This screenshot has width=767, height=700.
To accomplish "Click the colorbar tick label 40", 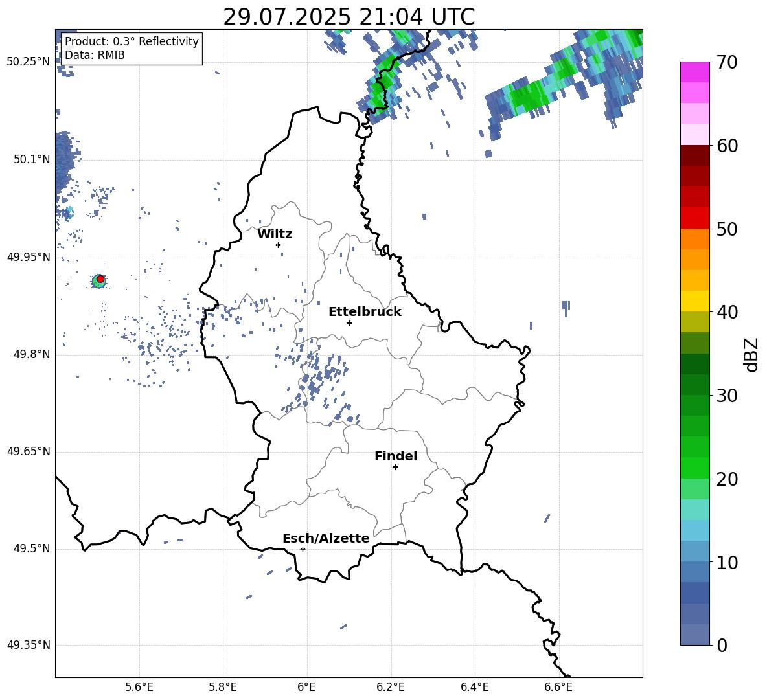I will [727, 312].
